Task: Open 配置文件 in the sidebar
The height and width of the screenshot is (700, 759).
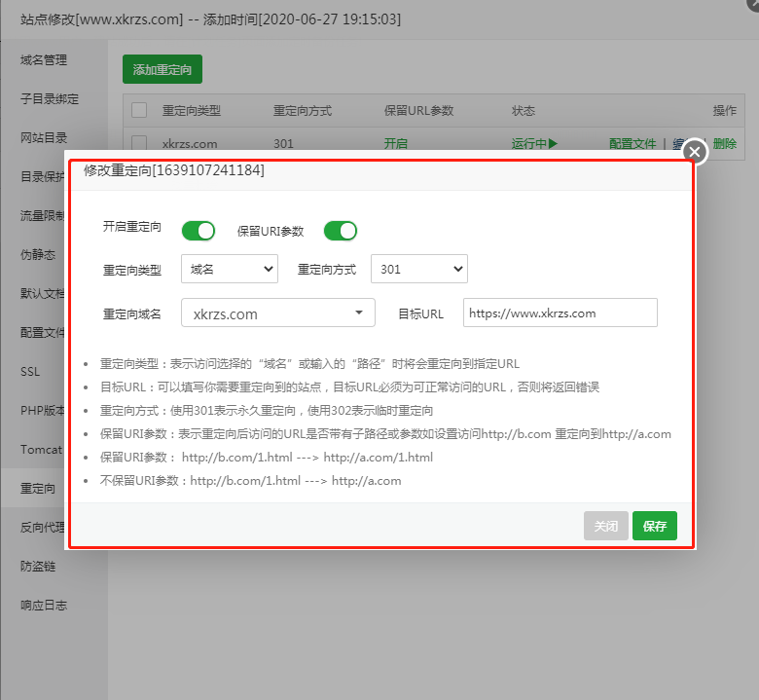Action: (x=43, y=332)
